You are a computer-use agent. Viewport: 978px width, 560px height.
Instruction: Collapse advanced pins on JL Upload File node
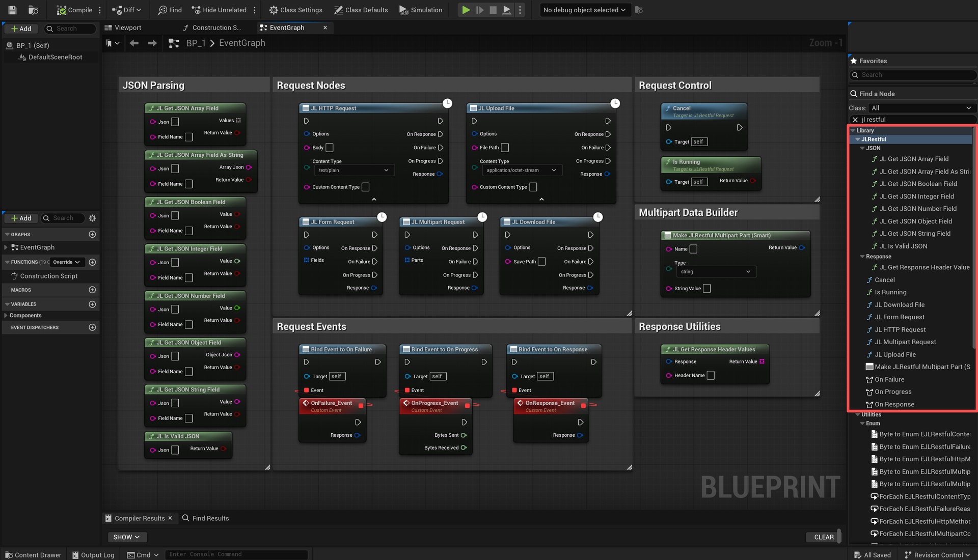tap(541, 199)
